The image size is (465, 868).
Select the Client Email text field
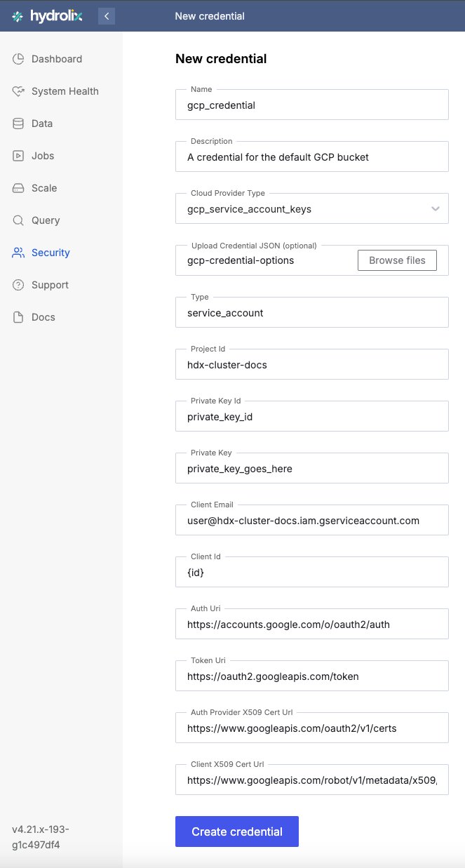(x=311, y=520)
